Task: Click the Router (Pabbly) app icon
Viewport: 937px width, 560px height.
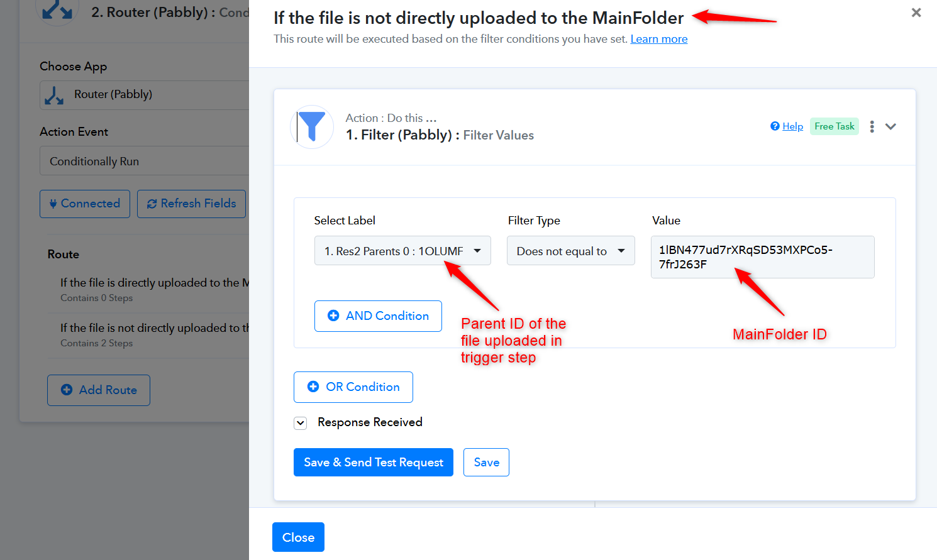Action: coord(55,95)
